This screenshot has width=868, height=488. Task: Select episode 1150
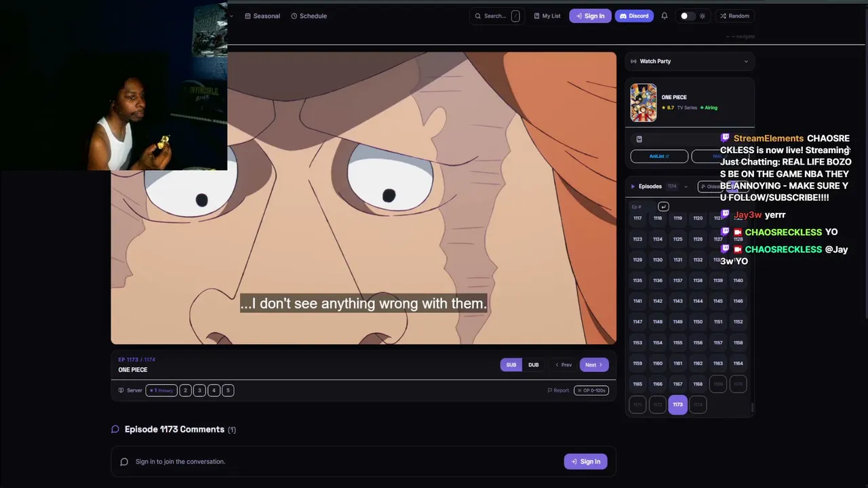(x=698, y=322)
